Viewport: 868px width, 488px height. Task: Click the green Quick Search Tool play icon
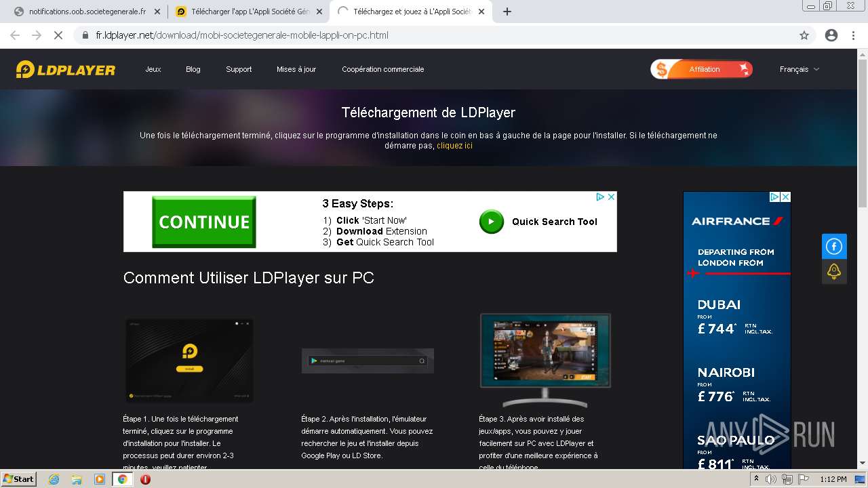click(492, 222)
